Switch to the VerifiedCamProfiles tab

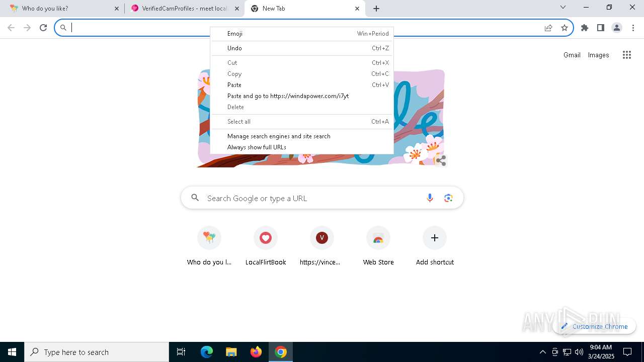184,9
